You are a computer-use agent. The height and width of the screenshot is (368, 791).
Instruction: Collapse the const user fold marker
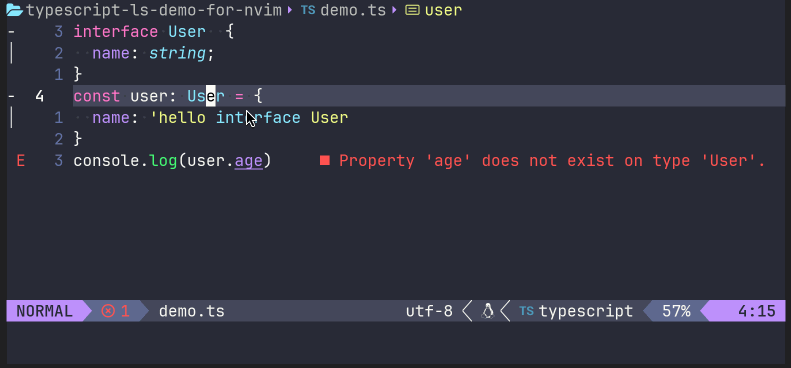[x=12, y=96]
